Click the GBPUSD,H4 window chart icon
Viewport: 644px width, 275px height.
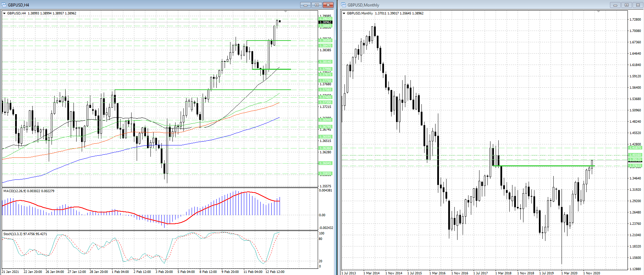[4, 5]
